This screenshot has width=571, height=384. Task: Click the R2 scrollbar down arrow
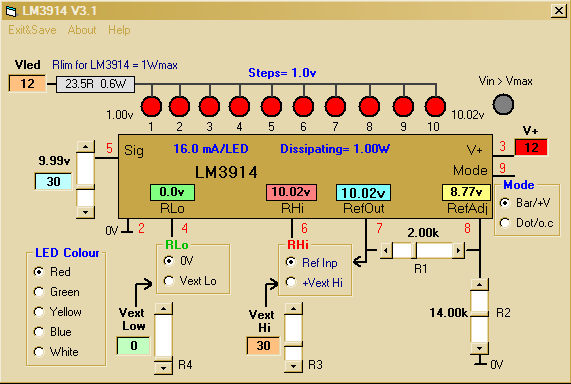click(x=479, y=348)
